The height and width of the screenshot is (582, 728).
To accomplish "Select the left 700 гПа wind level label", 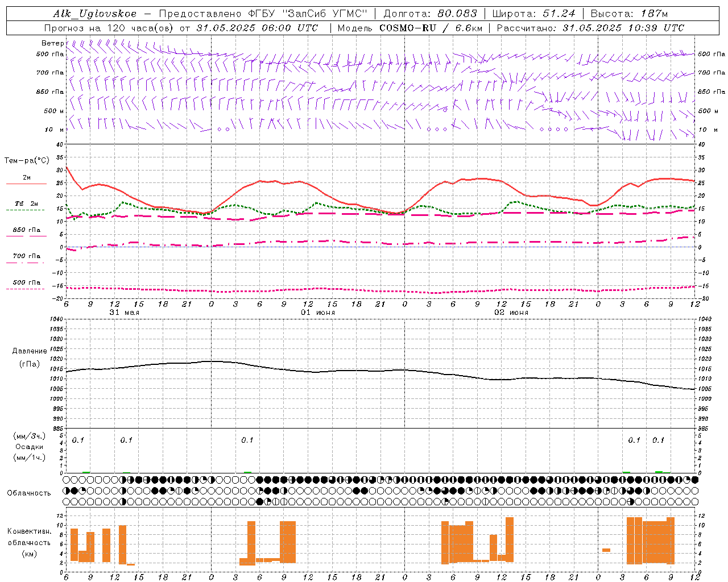I will (50, 73).
